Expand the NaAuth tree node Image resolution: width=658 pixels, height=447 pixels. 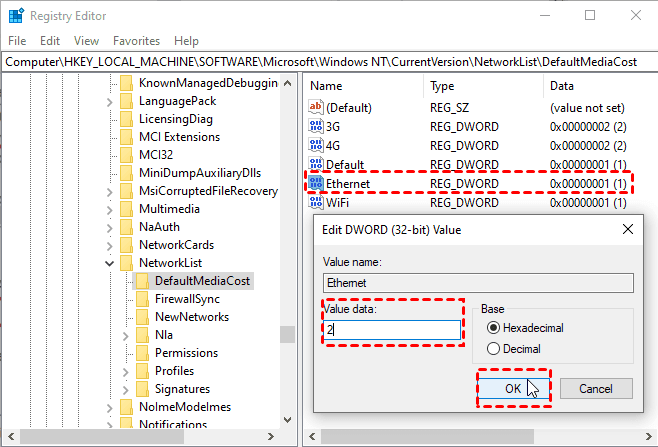pyautogui.click(x=110, y=228)
